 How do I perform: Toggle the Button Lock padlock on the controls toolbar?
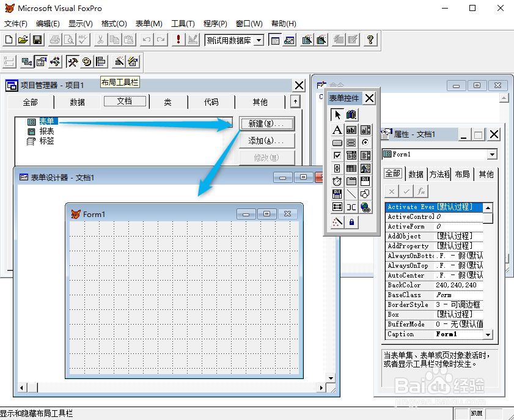(x=351, y=222)
